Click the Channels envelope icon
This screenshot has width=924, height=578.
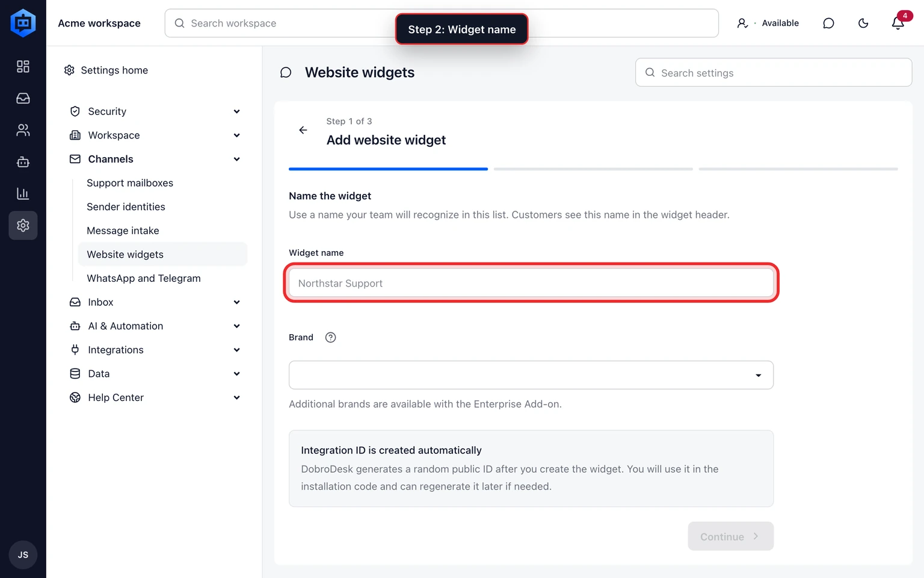click(75, 159)
